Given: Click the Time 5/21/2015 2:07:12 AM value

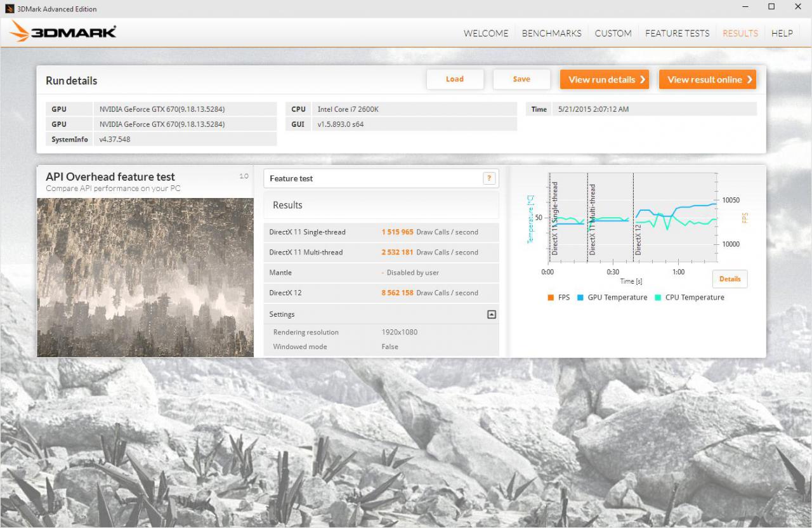Looking at the screenshot, I should (594, 109).
